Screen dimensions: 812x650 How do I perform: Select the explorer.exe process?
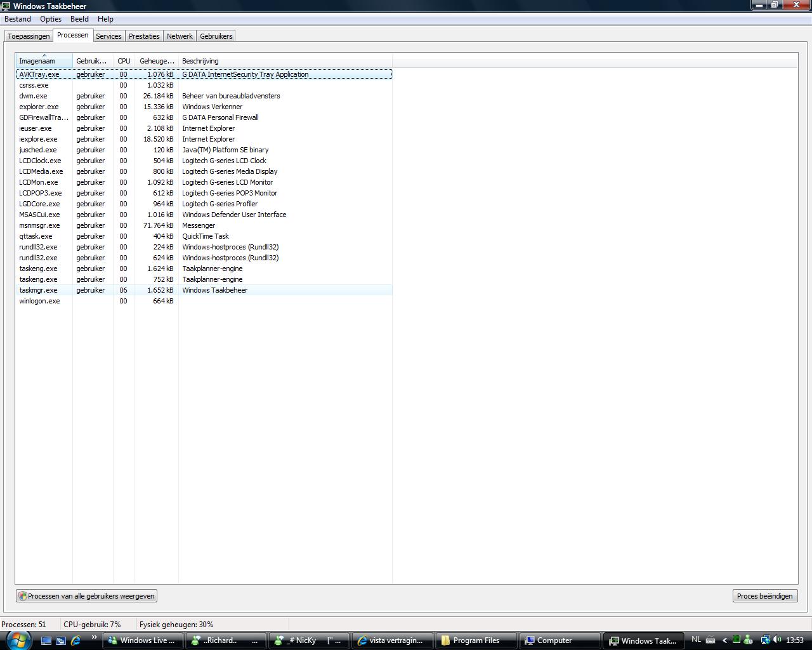204,107
